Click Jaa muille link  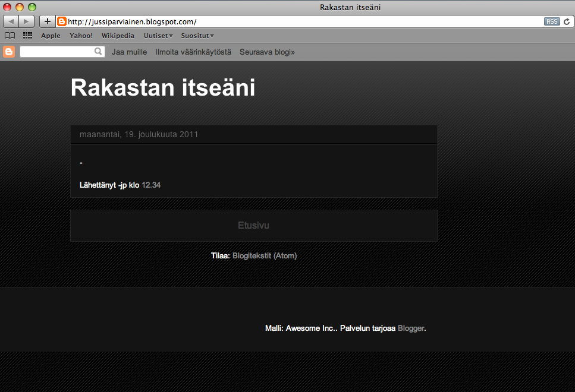tap(129, 52)
